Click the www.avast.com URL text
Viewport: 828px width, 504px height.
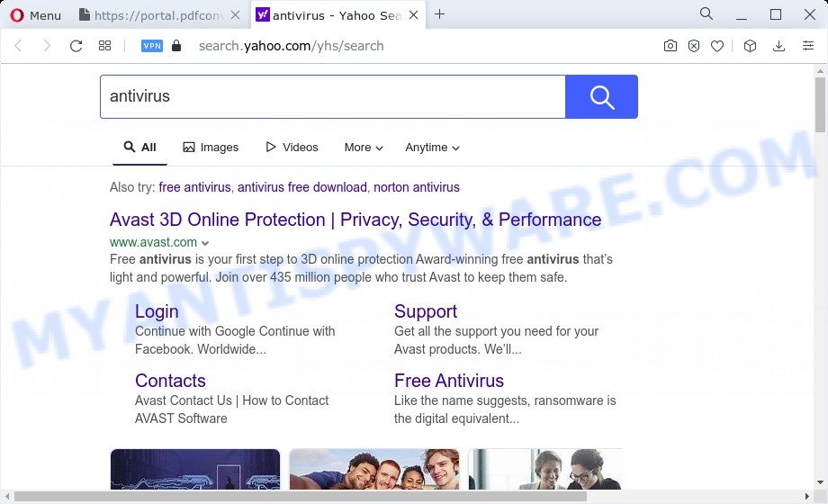(153, 242)
